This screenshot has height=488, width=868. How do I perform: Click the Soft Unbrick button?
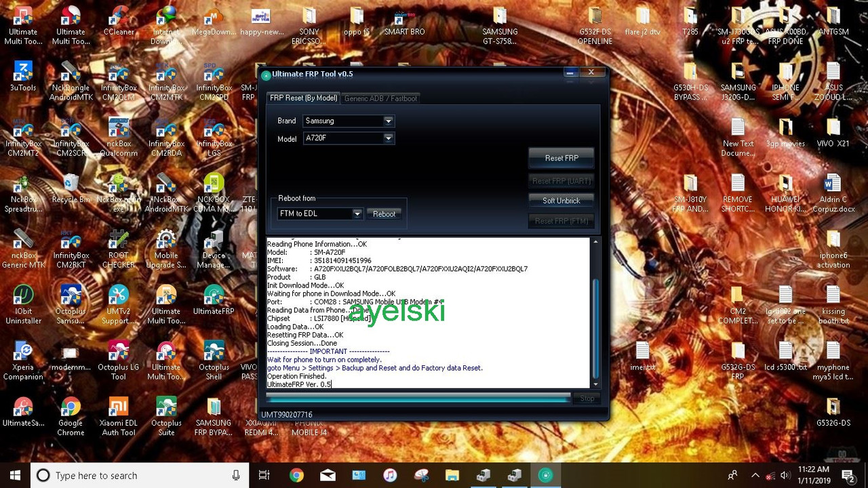pos(561,201)
